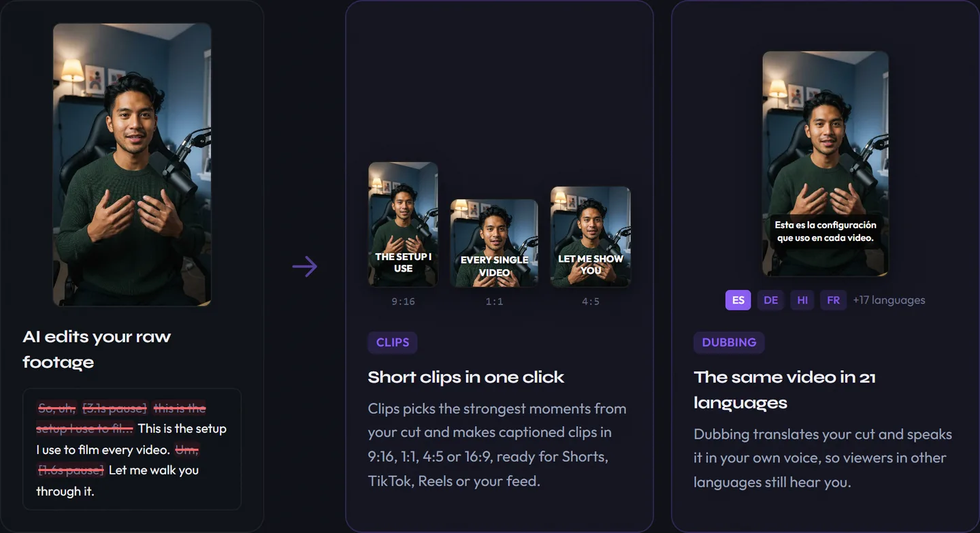Screen dimensions: 980x533
Task: Click the CLIPS badge
Action: pos(393,342)
